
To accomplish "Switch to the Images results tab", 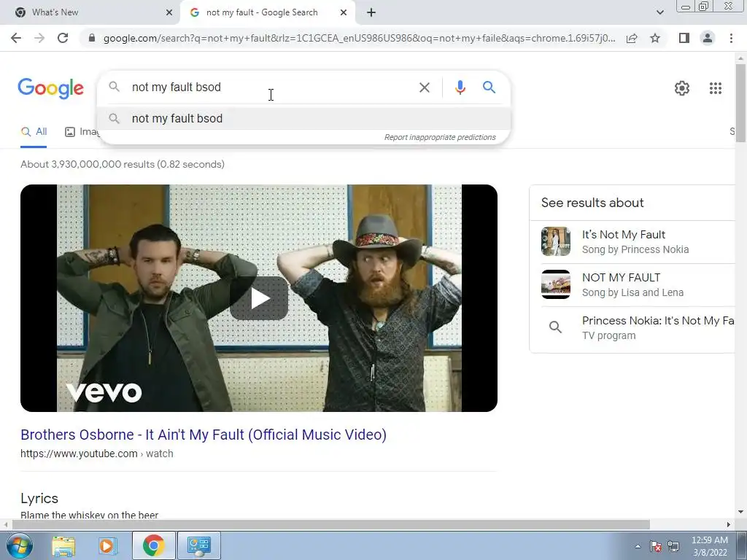I will [x=82, y=132].
